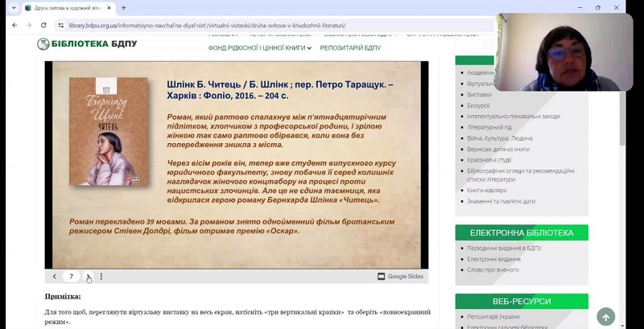Open presentation in Google Slides
This screenshot has width=644, height=329.
[400, 277]
